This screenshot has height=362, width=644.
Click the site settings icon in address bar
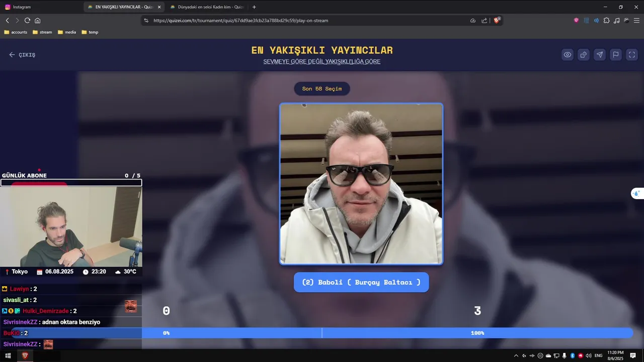coord(146,21)
